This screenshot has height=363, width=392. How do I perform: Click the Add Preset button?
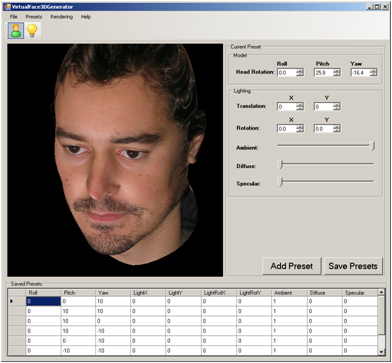tap(292, 266)
